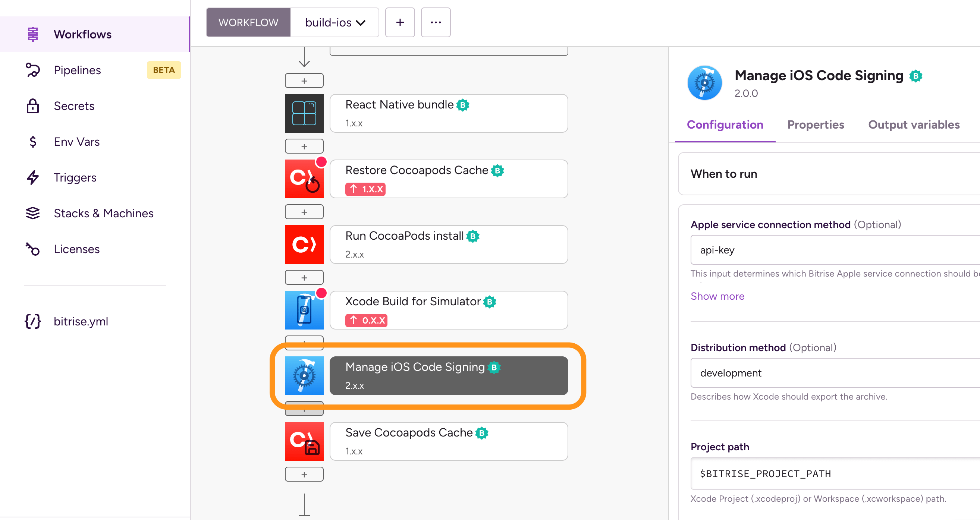This screenshot has height=520, width=980.
Task: Open Pipelines from the sidebar icon
Action: point(33,70)
